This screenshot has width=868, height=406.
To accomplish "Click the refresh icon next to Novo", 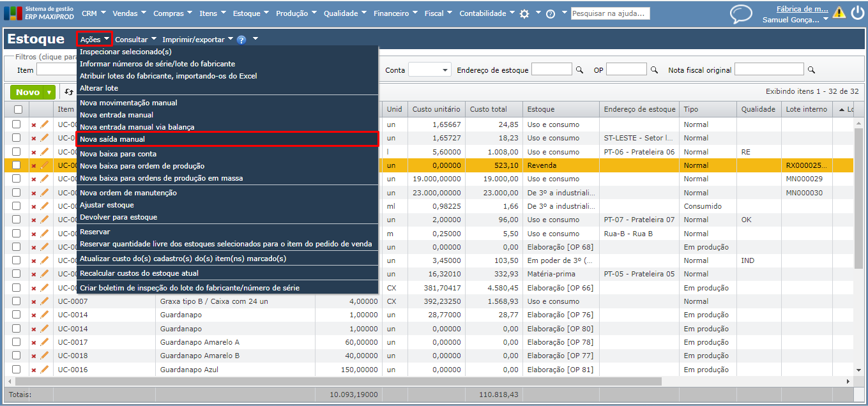I will (68, 92).
